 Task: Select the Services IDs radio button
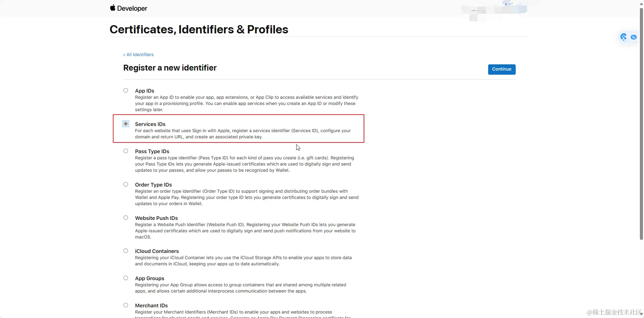pos(126,124)
